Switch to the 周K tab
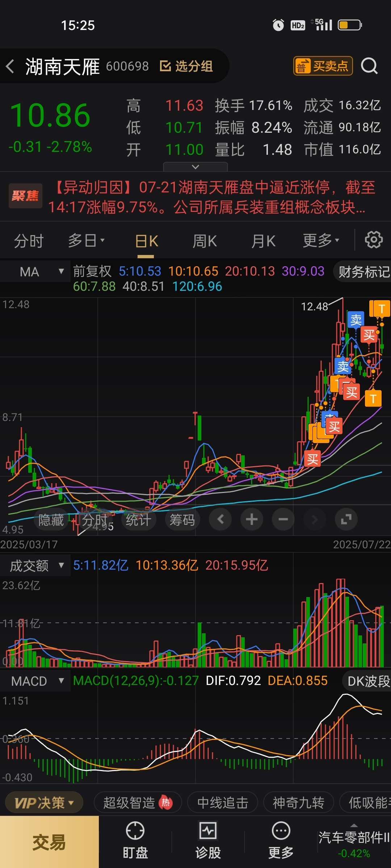The width and height of the screenshot is (391, 868). (205, 241)
